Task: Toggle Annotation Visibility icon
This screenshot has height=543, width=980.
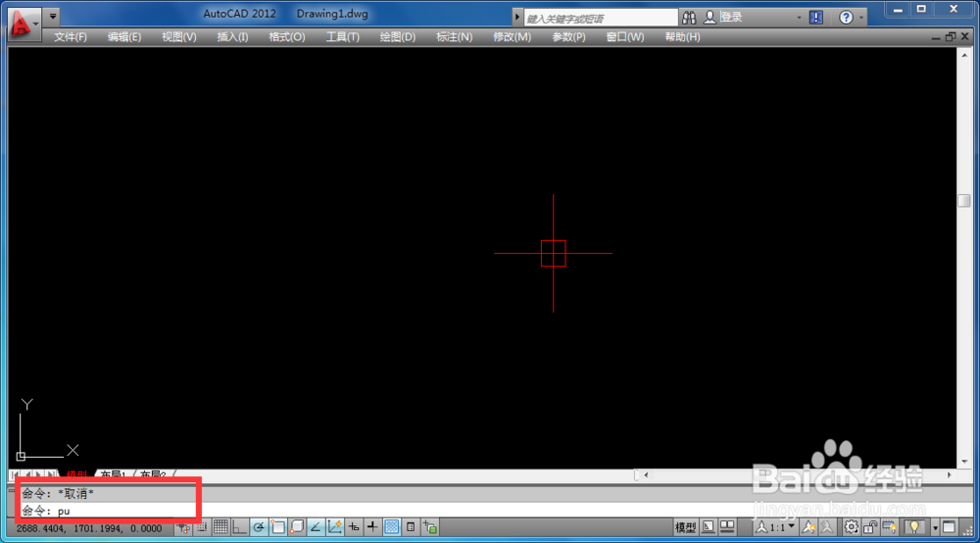Action: 808,527
